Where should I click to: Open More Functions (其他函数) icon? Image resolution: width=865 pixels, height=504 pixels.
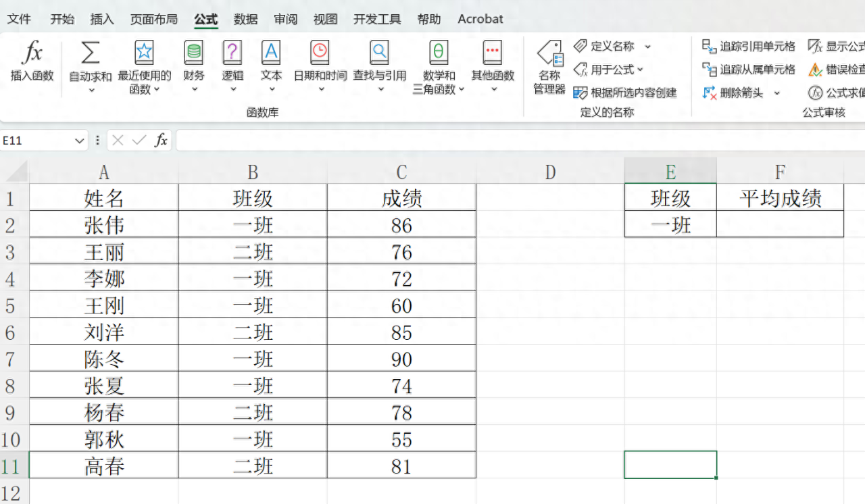tap(493, 53)
